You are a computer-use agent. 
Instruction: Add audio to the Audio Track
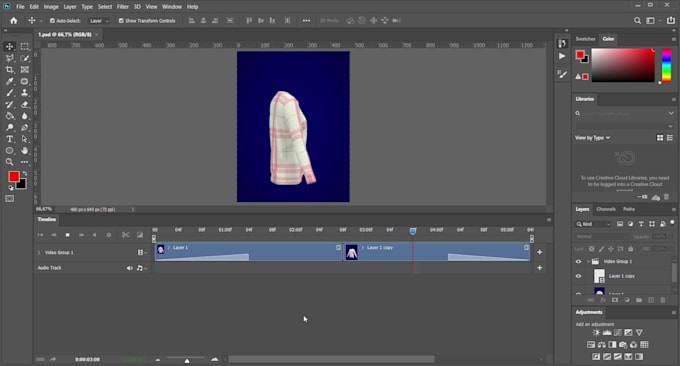tap(539, 268)
